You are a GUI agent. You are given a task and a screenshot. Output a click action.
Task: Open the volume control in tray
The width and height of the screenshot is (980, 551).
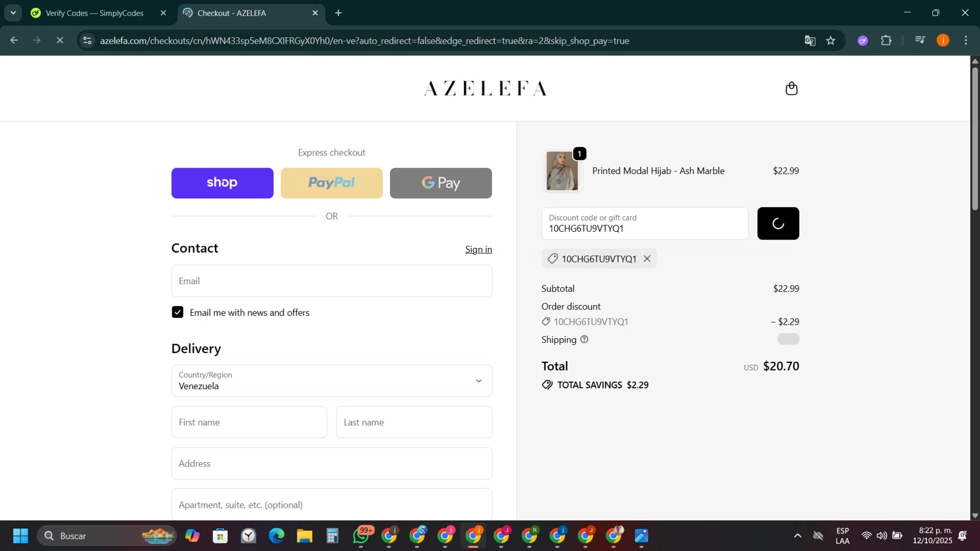[x=882, y=536]
